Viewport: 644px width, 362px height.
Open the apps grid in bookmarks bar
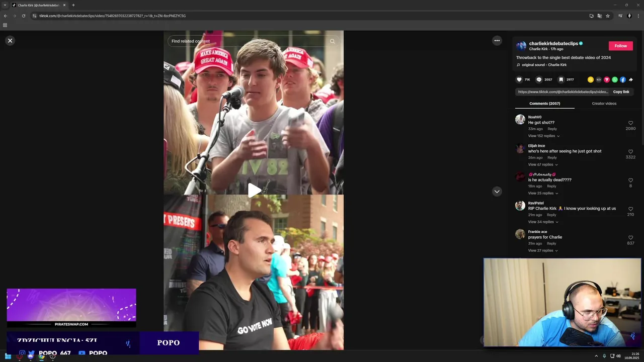pos(5,25)
